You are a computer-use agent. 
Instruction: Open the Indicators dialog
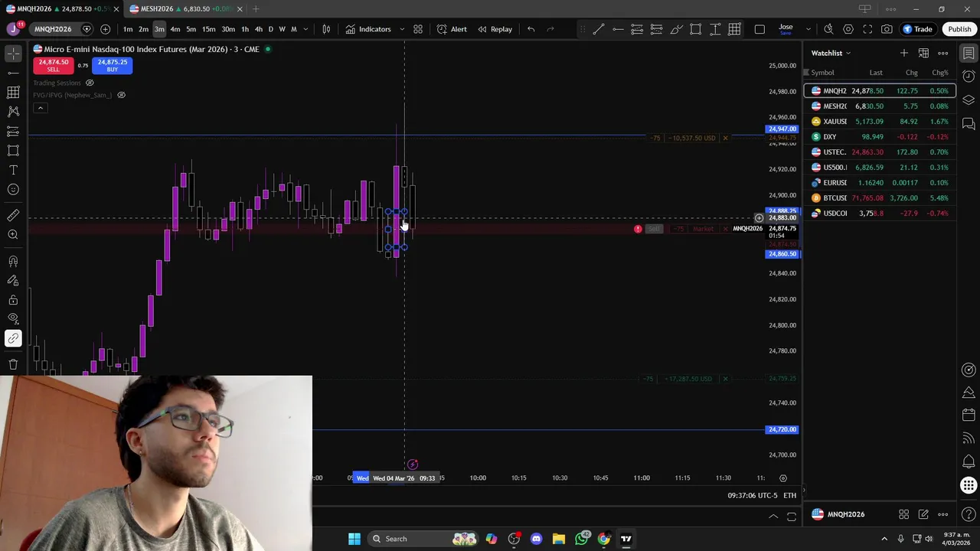(368, 29)
